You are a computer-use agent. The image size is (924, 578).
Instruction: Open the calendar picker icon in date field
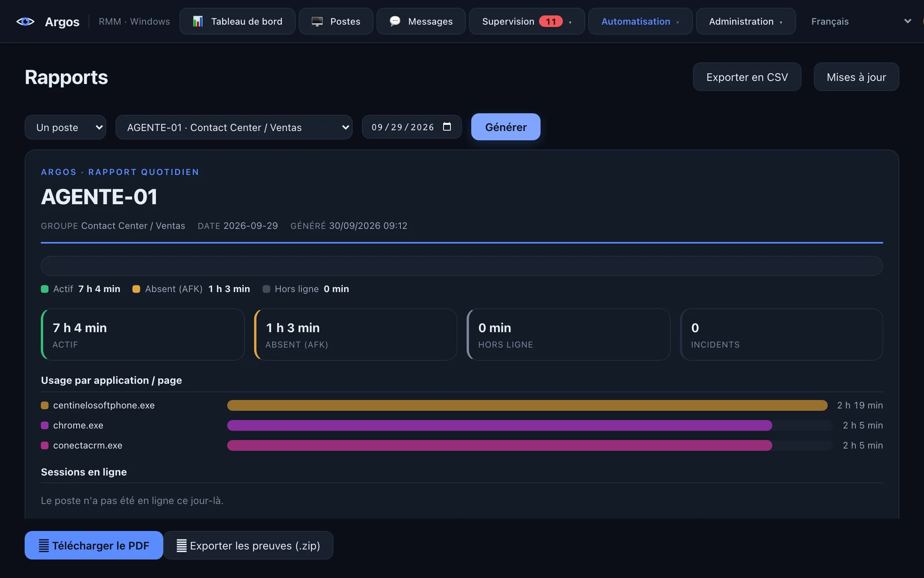[x=447, y=127]
